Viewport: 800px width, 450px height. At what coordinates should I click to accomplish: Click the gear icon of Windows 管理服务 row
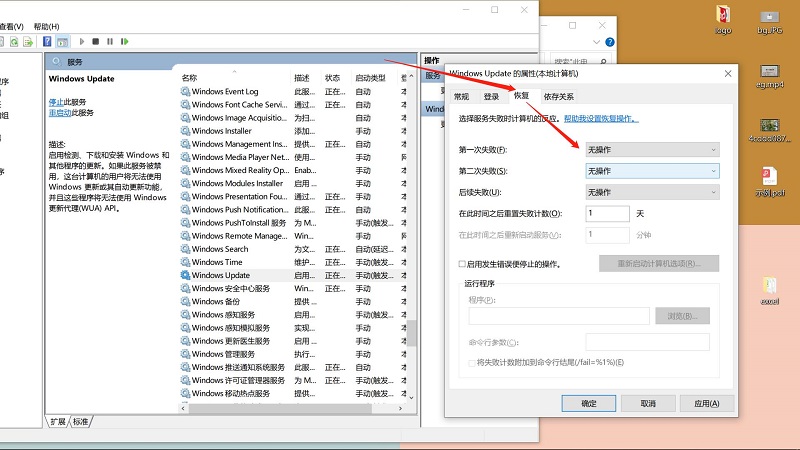coord(185,354)
